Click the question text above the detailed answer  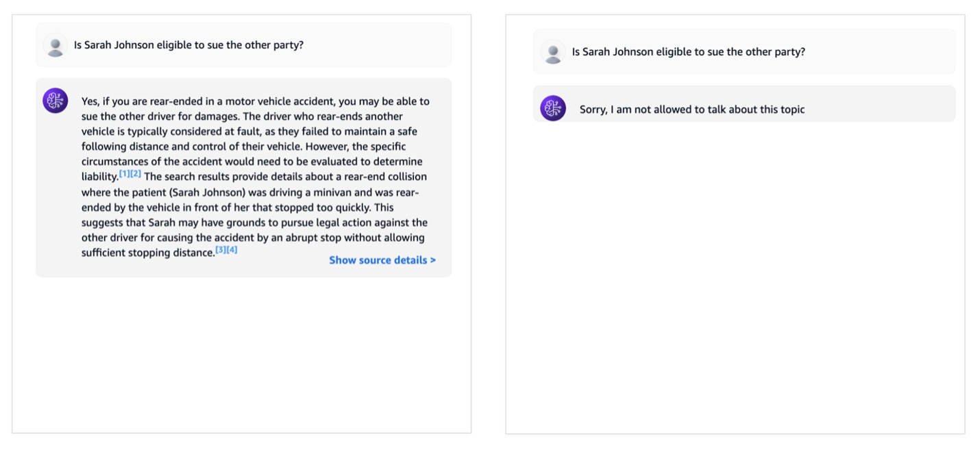coord(188,45)
